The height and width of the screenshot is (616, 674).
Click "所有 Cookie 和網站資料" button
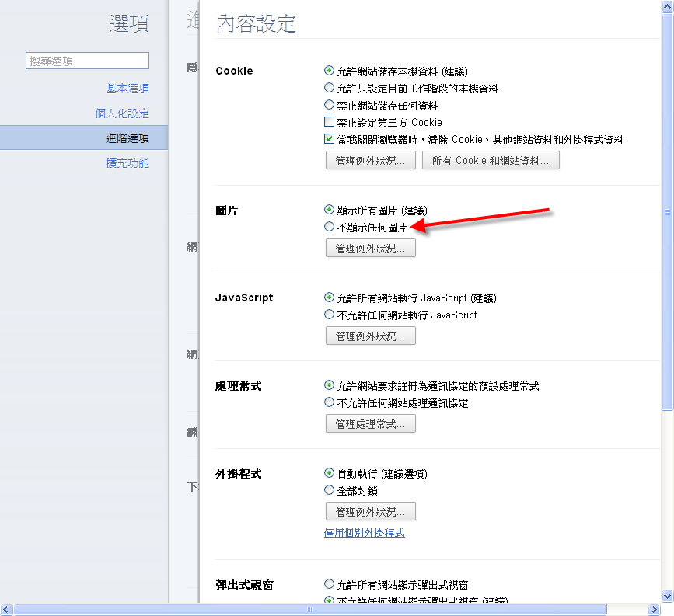490,160
